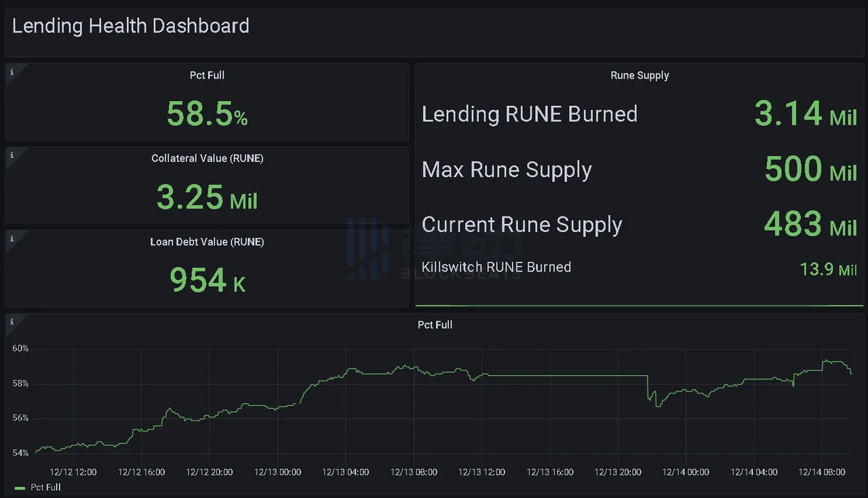Click the Max Rune Supply row label

(507, 170)
